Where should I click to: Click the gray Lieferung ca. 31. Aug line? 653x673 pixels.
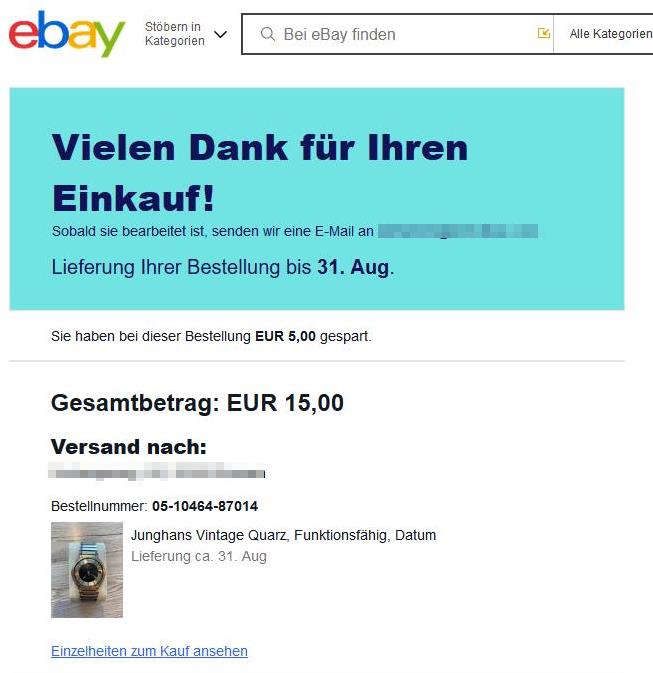199,556
